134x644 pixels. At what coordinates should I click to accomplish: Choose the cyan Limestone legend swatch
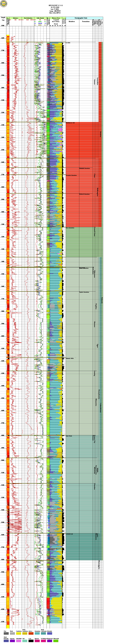37,633
